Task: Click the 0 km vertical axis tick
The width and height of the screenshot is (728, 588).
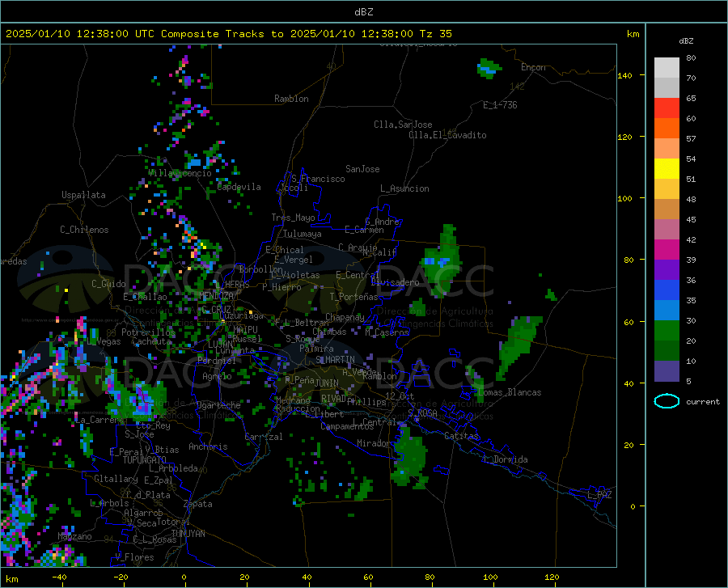Action: coord(633,506)
